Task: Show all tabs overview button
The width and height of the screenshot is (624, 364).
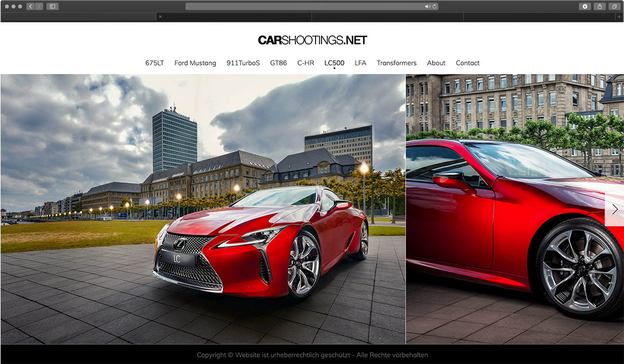Action: (615, 7)
